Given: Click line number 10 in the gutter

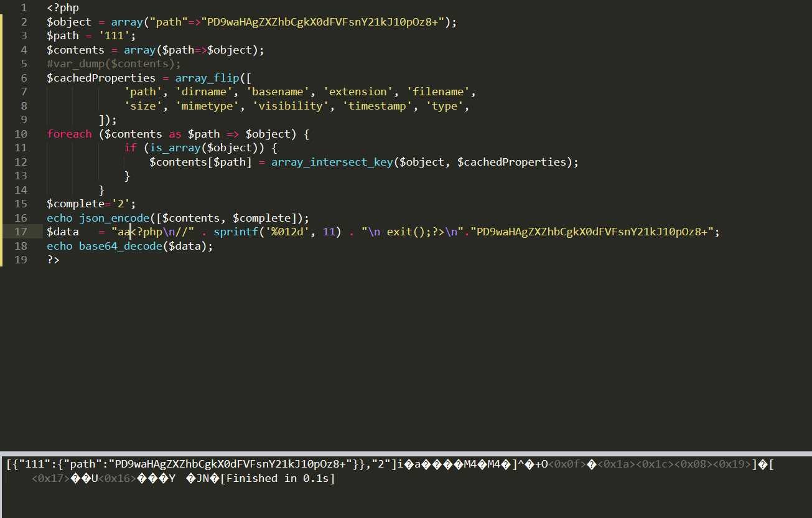Looking at the screenshot, I should 21,134.
